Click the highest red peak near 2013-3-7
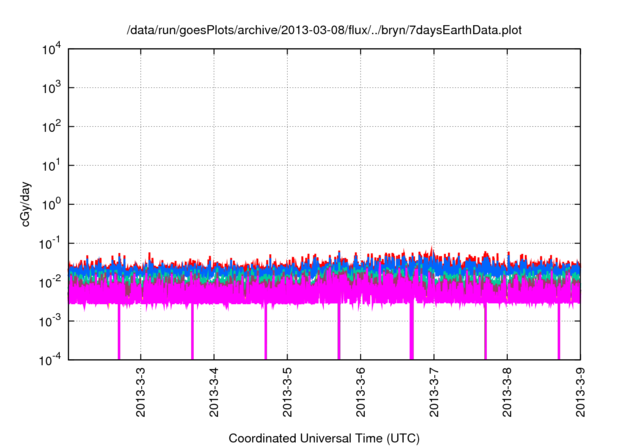 click(432, 250)
